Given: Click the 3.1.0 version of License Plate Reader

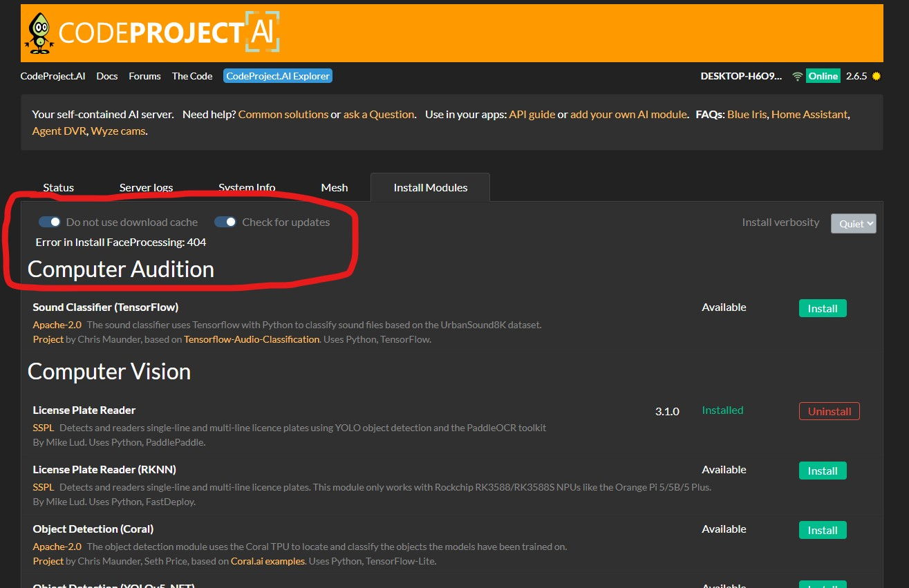Looking at the screenshot, I should click(667, 411).
